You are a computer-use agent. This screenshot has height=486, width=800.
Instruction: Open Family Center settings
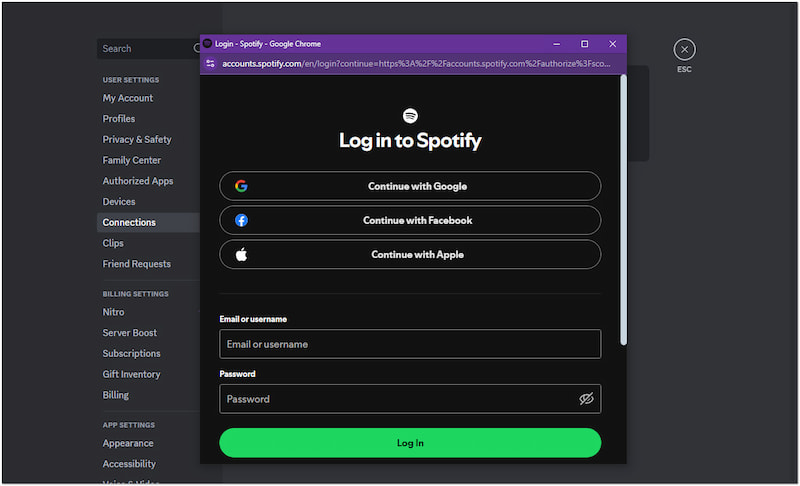click(x=132, y=160)
